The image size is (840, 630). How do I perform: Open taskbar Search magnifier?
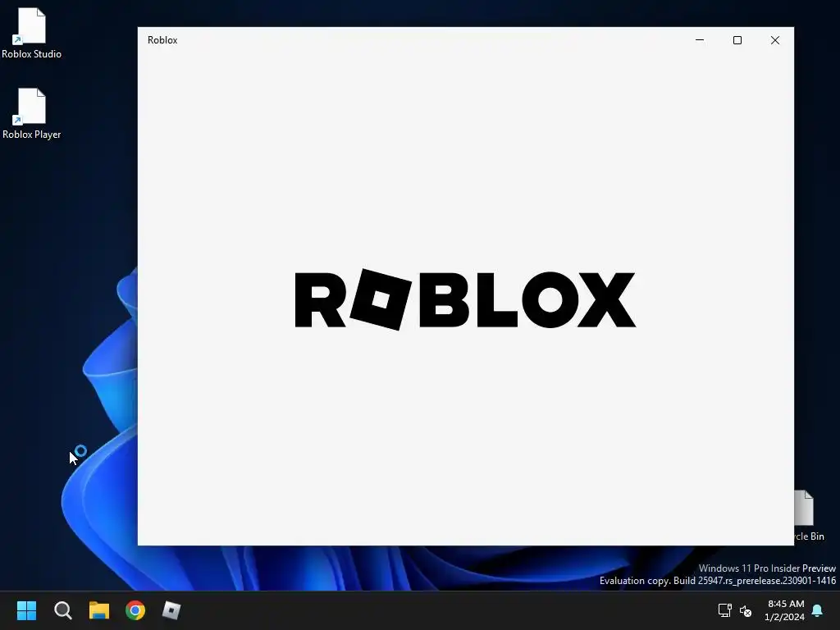62,610
